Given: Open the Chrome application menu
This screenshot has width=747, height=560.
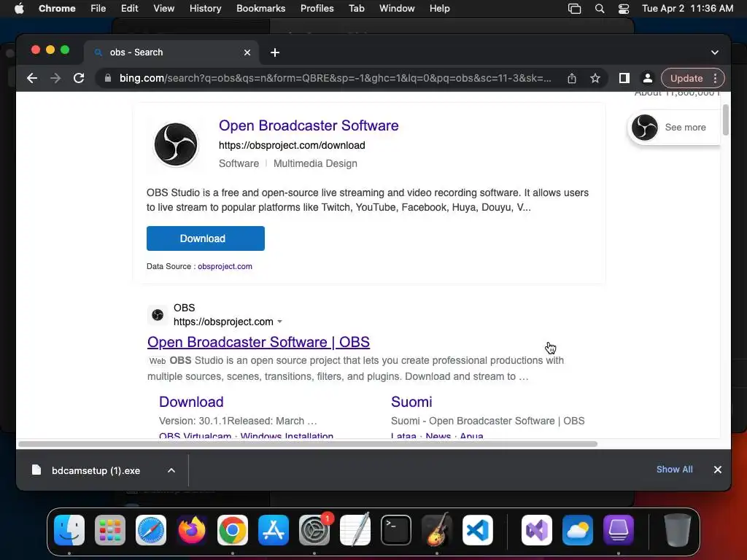Looking at the screenshot, I should pyautogui.click(x=57, y=9).
